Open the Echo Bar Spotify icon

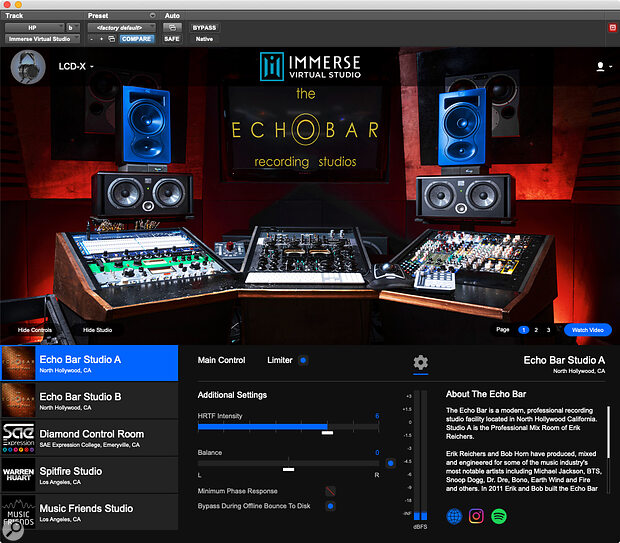499,516
